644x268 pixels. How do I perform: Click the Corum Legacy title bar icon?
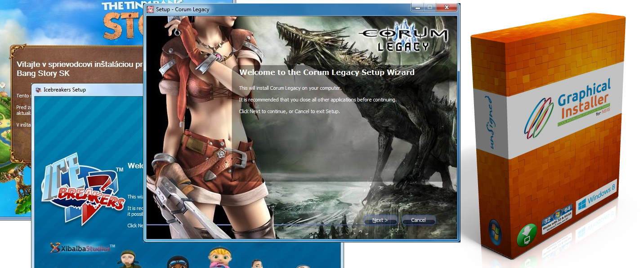tap(151, 9)
